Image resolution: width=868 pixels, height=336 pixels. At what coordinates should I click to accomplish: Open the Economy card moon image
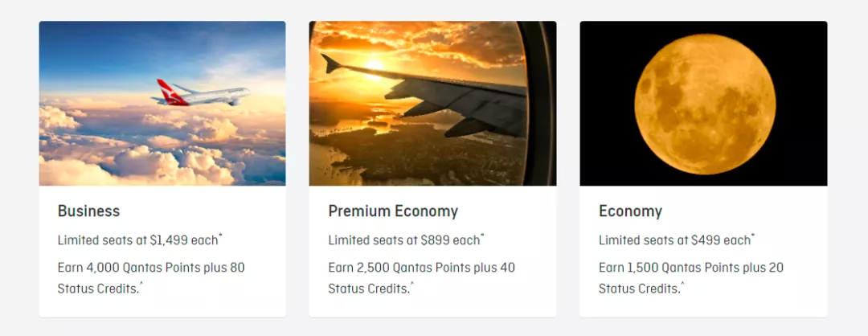[703, 104]
